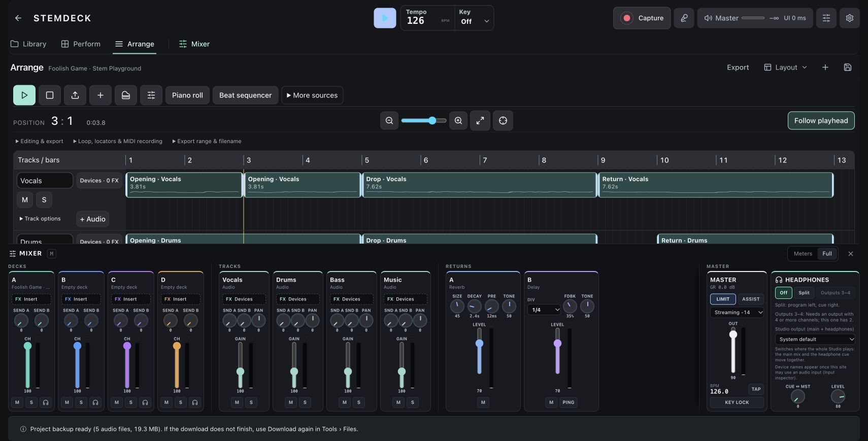This screenshot has width=868, height=441.
Task: Go back using the arrow beside STEMDECK
Action: 18,18
